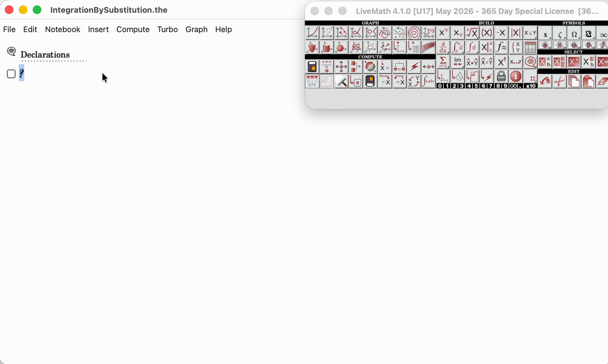The height and width of the screenshot is (364, 608).
Task: Click the Expand four-arrows icon
Action: (x=341, y=67)
